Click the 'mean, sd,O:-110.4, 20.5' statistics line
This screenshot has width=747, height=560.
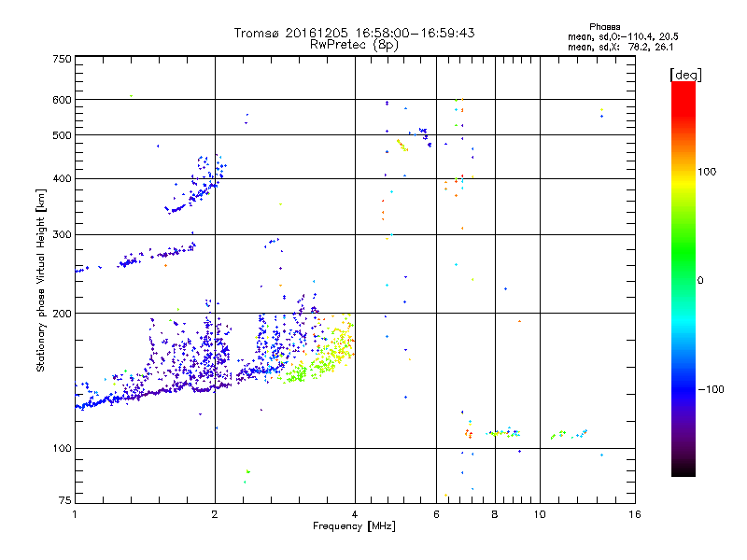click(x=623, y=36)
